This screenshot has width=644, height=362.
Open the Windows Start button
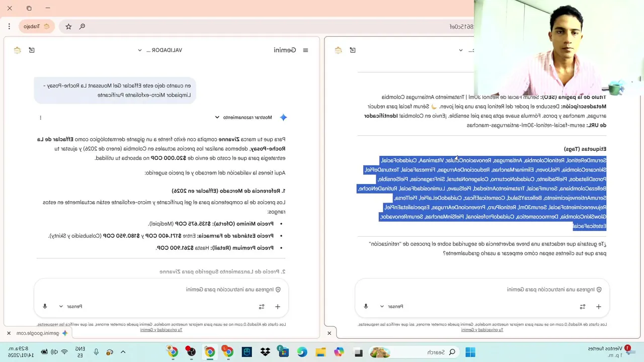pos(470,352)
